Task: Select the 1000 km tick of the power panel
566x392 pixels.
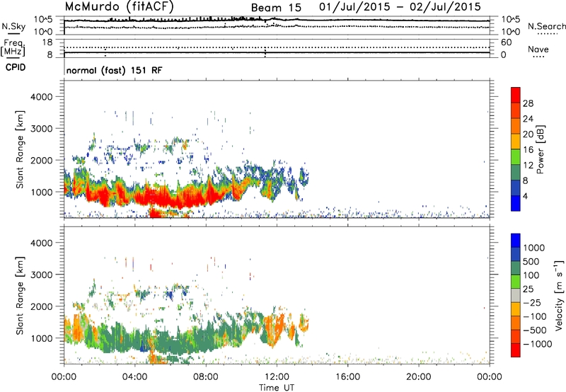Action: [42, 192]
